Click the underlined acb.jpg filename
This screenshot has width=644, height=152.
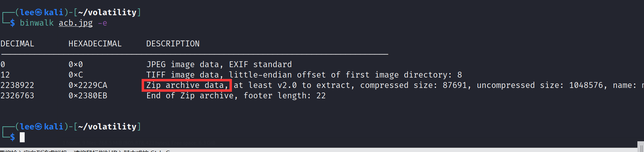click(x=76, y=23)
